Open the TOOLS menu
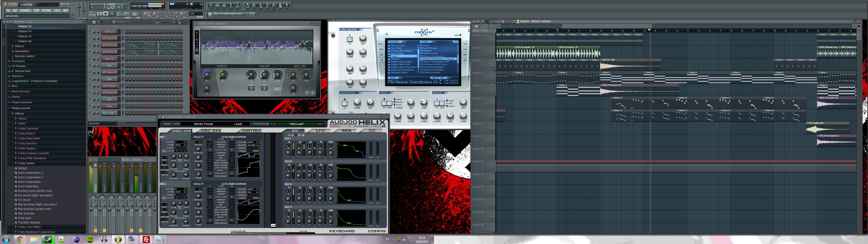Image resolution: width=868 pixels, height=244 pixels. point(57,10)
